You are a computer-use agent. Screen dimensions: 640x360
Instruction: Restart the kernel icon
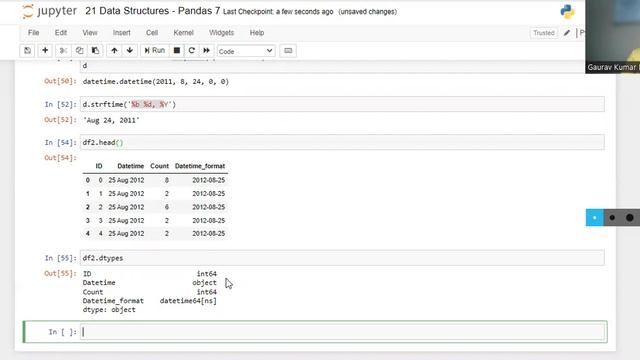coord(191,51)
